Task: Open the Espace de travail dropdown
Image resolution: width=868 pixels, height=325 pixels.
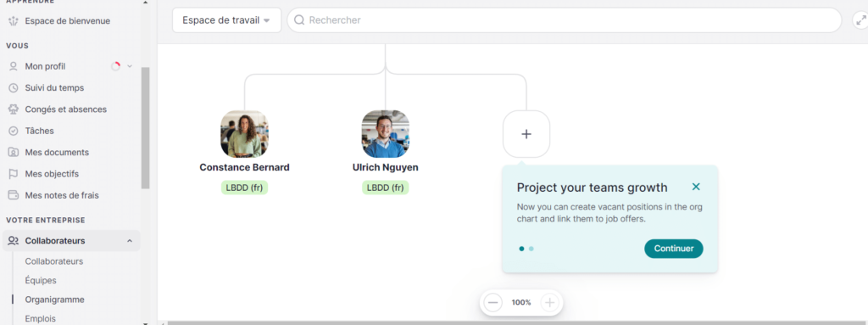Action: pos(226,20)
